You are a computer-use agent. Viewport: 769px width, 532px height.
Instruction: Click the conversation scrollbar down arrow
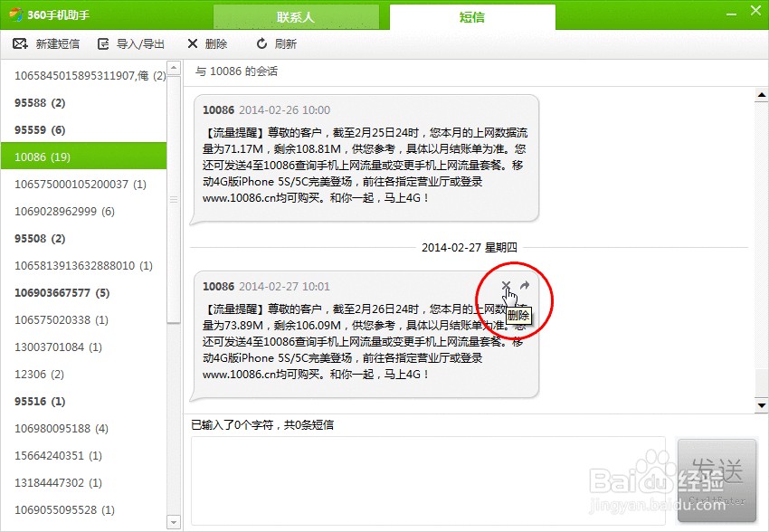click(x=761, y=404)
